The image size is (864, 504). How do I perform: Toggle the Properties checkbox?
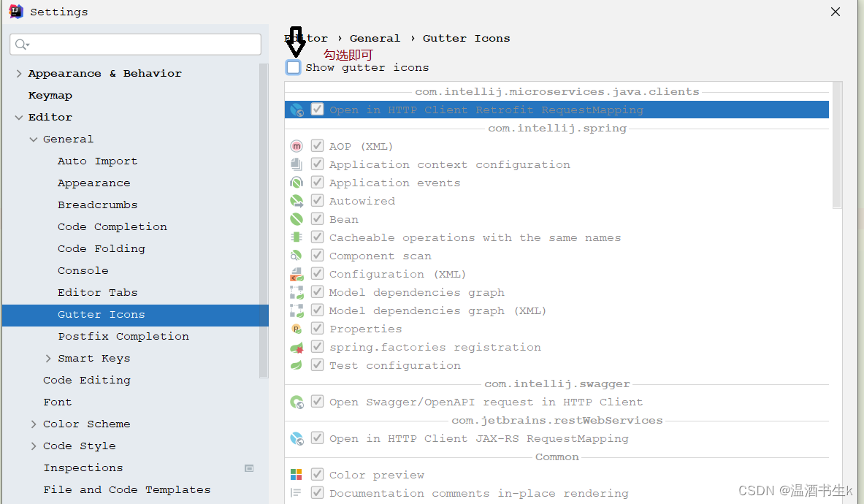point(318,328)
